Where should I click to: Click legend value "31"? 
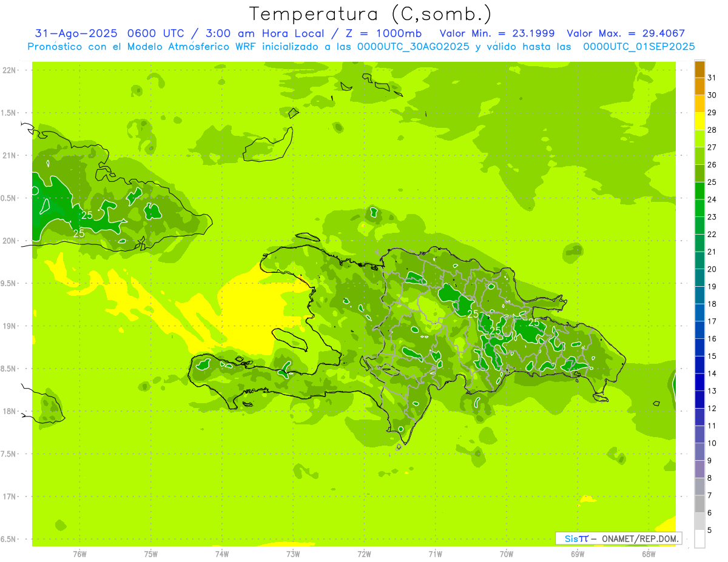712,78
